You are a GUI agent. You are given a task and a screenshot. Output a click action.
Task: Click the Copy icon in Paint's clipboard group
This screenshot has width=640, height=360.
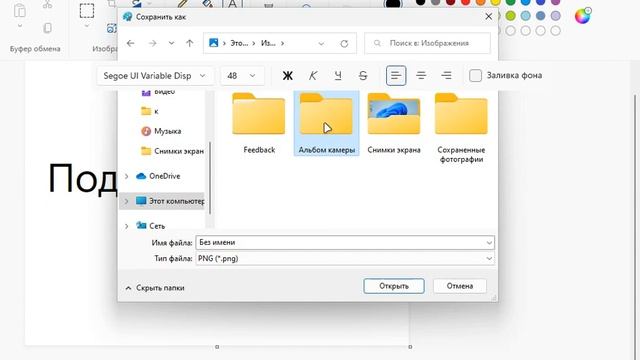coord(47,28)
